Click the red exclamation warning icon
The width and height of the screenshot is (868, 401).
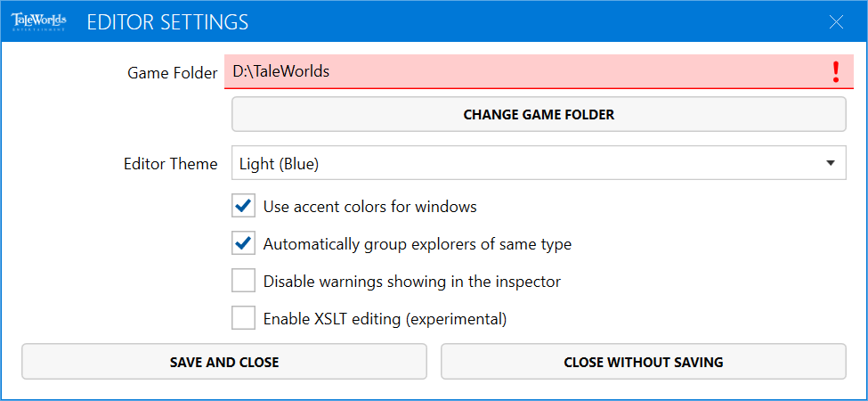pyautogui.click(x=836, y=72)
